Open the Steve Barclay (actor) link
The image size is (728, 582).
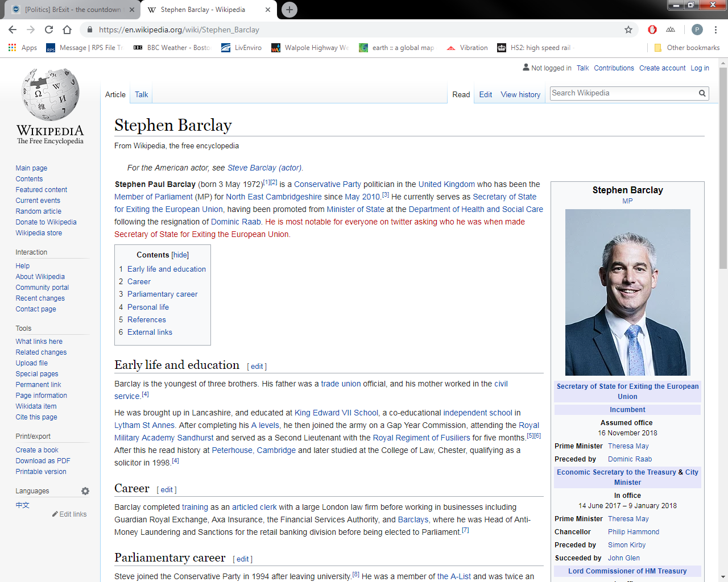click(264, 168)
